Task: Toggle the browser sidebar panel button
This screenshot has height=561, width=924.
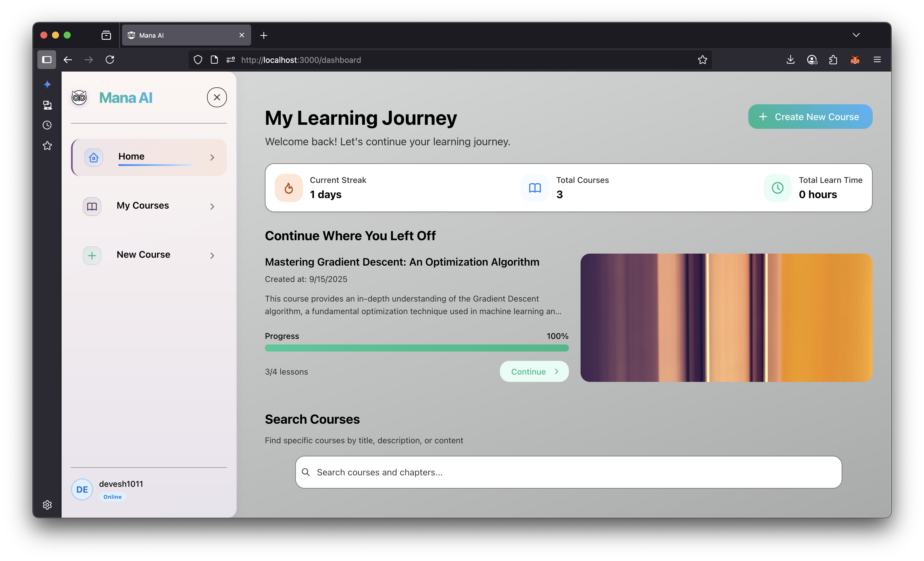Action: coord(47,60)
